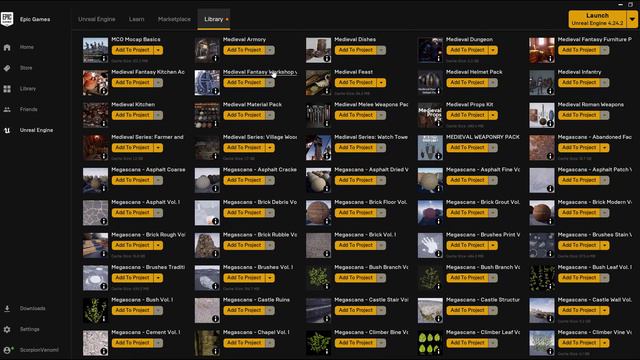The width and height of the screenshot is (640, 360).
Task: Show info icon on Megascans Asphalt Patch thumbnail
Action: tap(550, 189)
